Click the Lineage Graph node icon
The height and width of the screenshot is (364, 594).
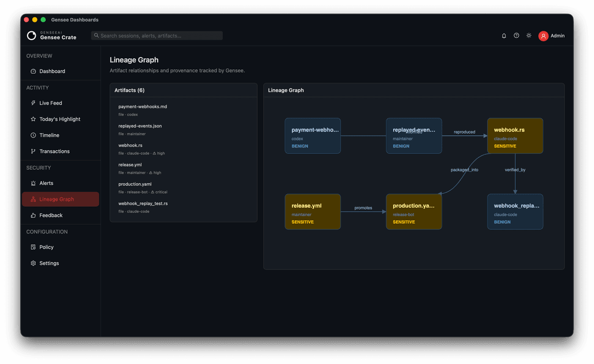(34, 199)
